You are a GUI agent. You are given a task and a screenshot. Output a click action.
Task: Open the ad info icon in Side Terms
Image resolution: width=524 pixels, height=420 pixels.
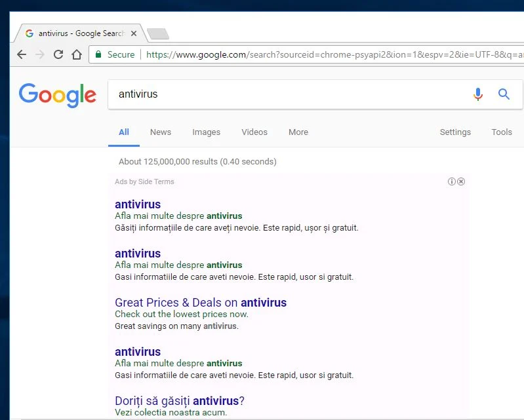[x=451, y=181]
